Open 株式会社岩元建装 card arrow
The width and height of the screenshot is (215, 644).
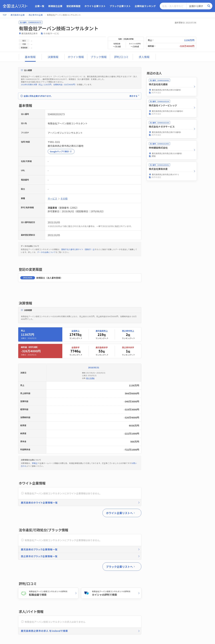[x=194, y=86]
